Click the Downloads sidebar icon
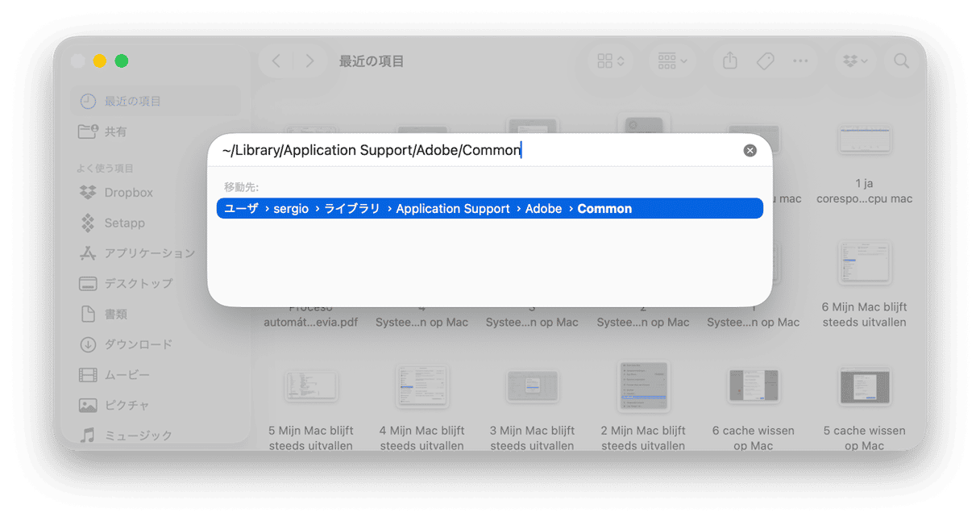The image size is (980, 521). point(88,344)
